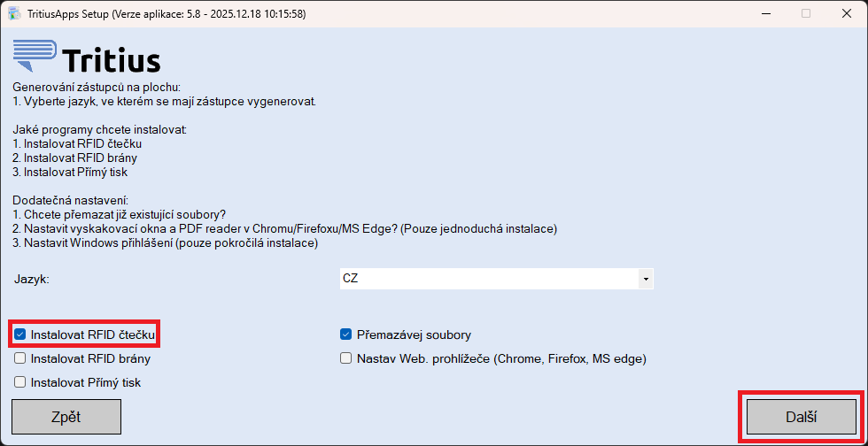Expand the Jazyk dropdown arrow
Image resolution: width=868 pixels, height=446 pixels.
pyautogui.click(x=646, y=279)
